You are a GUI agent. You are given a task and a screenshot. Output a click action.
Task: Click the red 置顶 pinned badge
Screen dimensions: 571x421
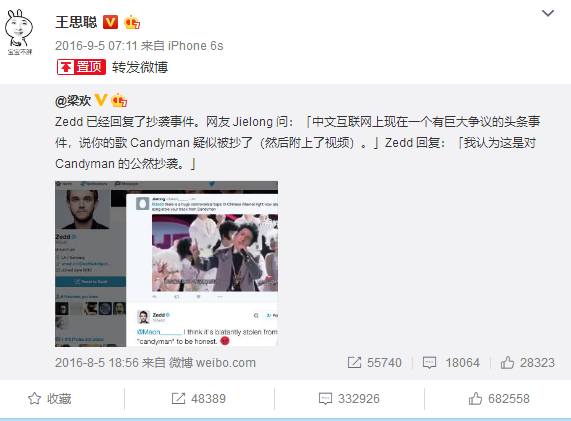tap(81, 67)
